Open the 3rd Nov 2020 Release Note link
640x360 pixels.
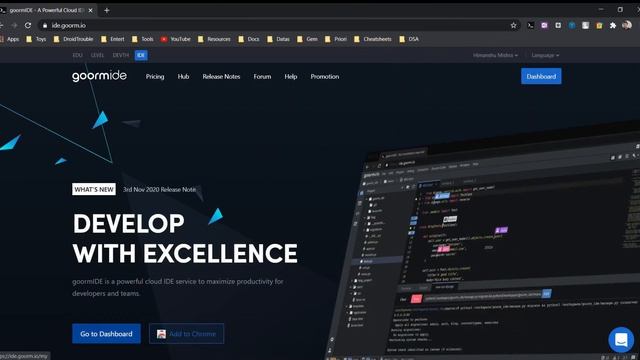(x=160, y=189)
